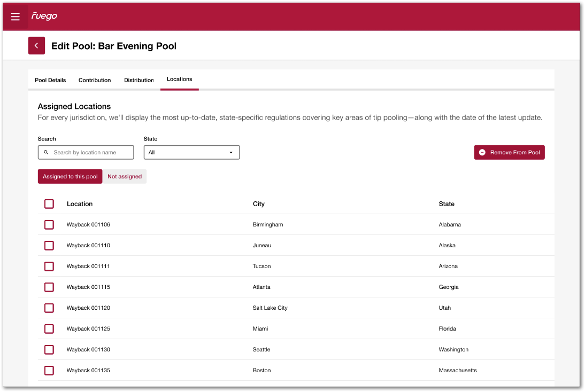Viewport: 585px width, 392px height.
Task: Click the State dropdown arrow
Action: (x=231, y=153)
